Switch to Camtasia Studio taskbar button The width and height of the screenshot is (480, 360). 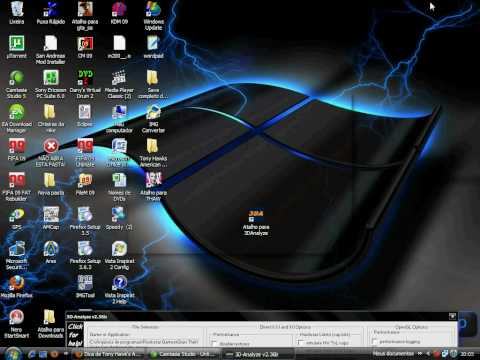[x=183, y=354]
